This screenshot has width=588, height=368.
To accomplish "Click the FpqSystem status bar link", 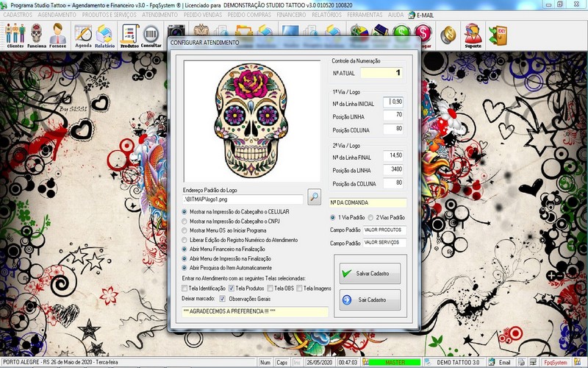I will (556, 362).
